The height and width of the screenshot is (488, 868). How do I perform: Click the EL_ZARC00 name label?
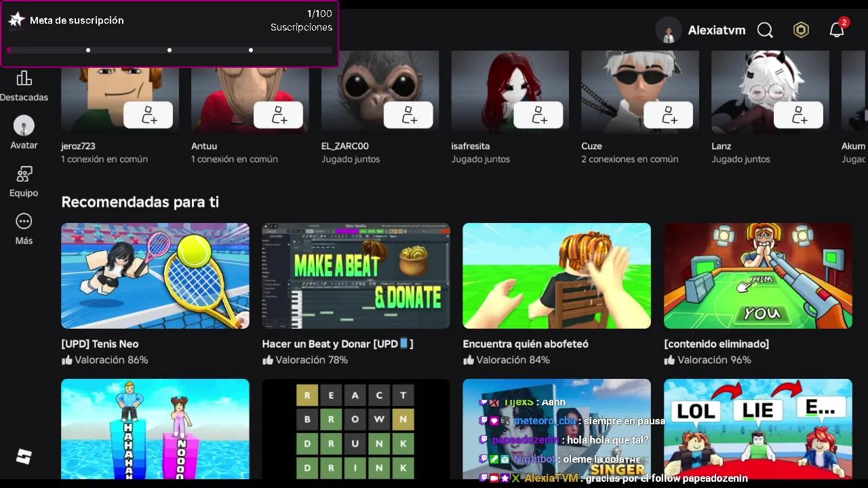click(x=345, y=146)
